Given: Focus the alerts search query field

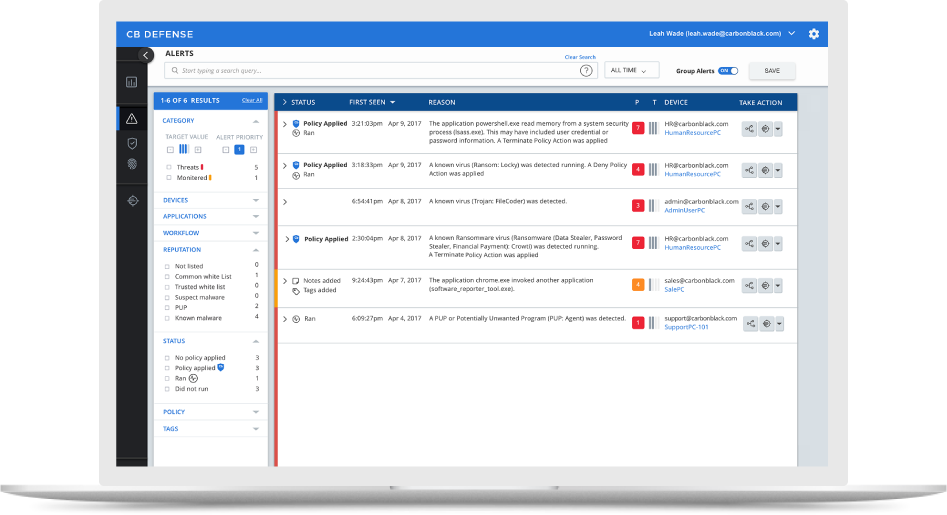Looking at the screenshot, I should tap(380, 71).
